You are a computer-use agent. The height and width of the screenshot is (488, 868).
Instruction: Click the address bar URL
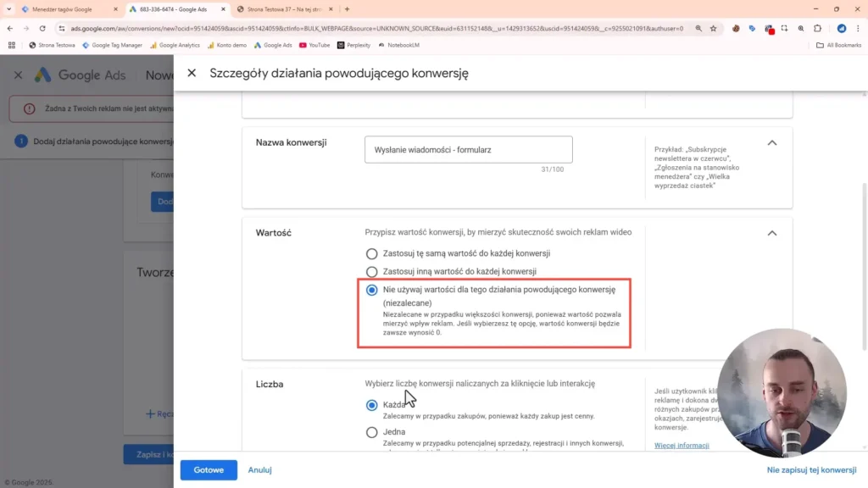pos(376,28)
